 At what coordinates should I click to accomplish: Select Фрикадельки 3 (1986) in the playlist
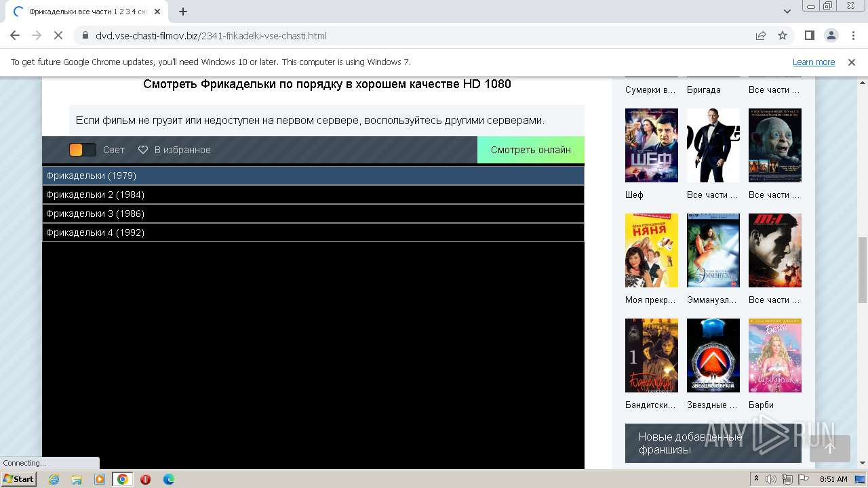click(x=313, y=213)
